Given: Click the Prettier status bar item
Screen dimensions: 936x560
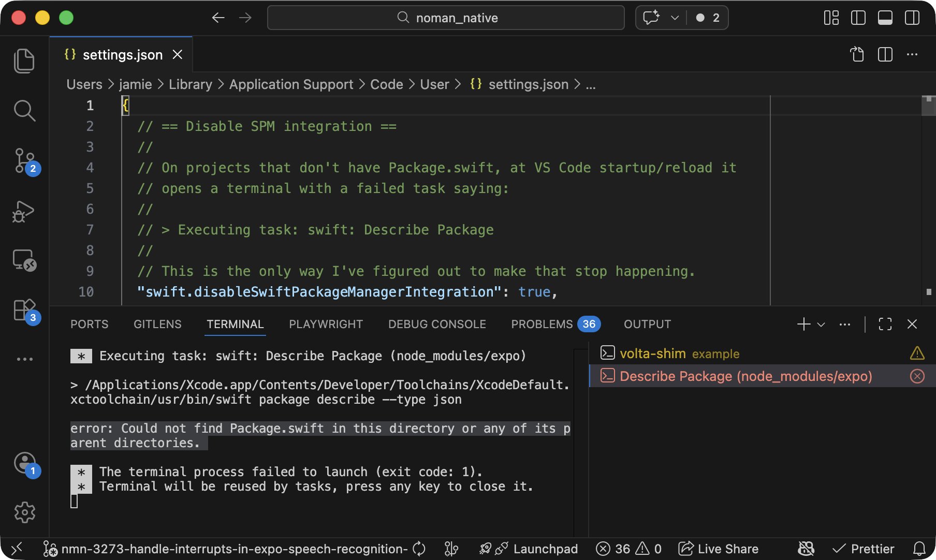Looking at the screenshot, I should tap(864, 549).
